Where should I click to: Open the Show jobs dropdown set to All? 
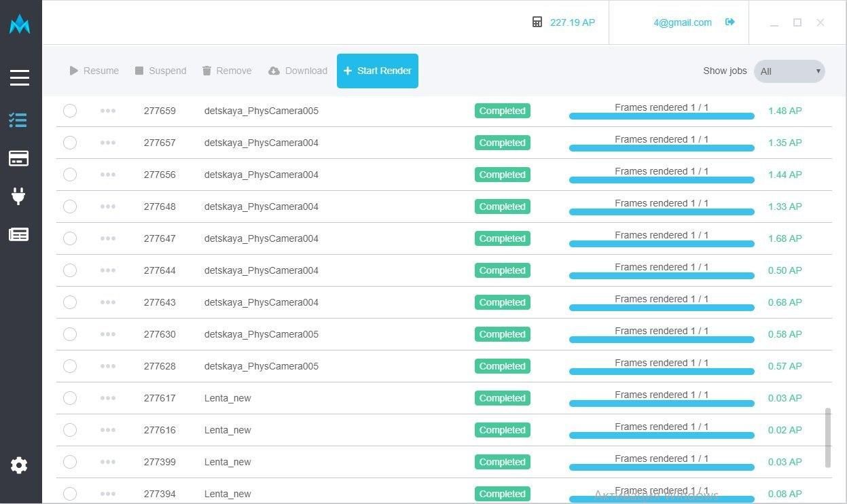tap(789, 71)
